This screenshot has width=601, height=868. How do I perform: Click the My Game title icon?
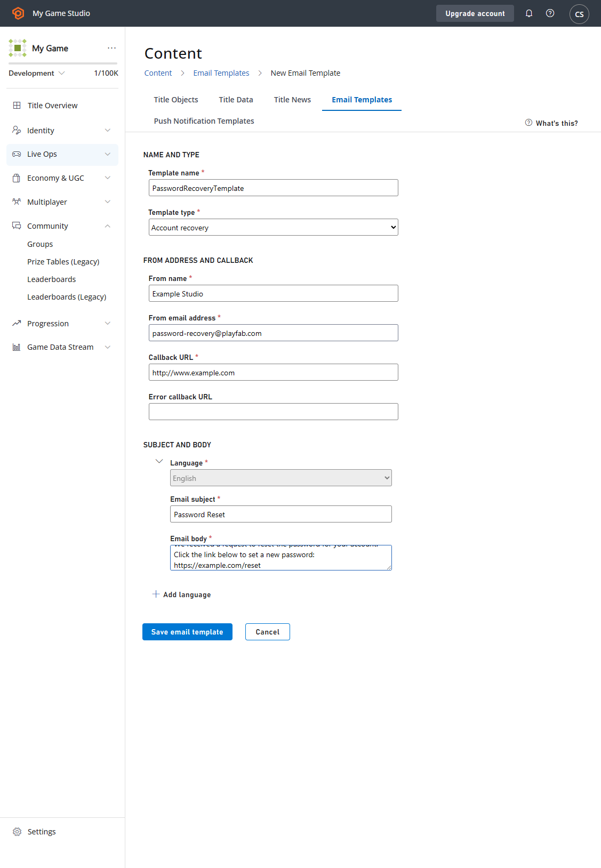18,48
